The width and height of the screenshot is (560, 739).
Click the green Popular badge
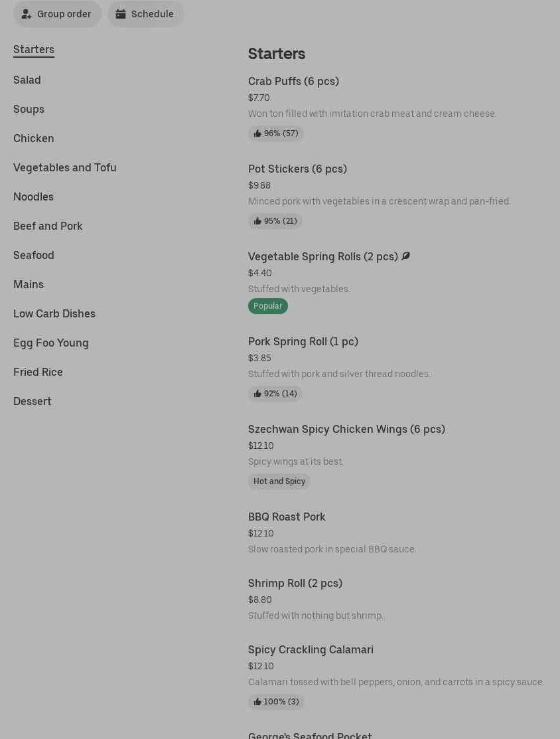click(x=267, y=306)
